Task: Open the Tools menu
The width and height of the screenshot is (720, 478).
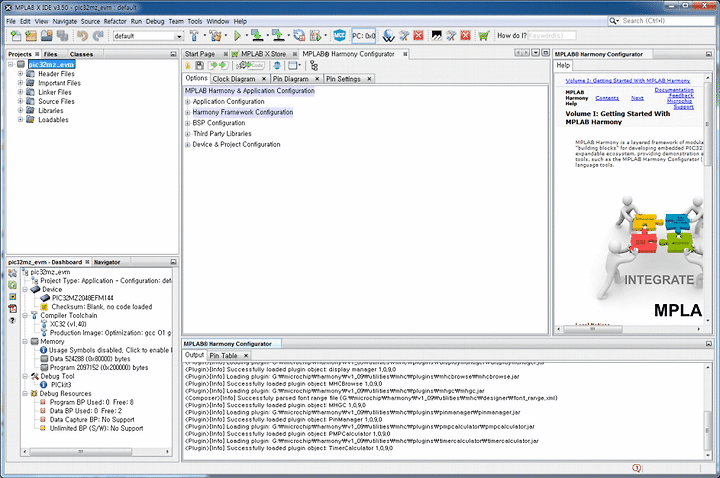Action: click(195, 21)
